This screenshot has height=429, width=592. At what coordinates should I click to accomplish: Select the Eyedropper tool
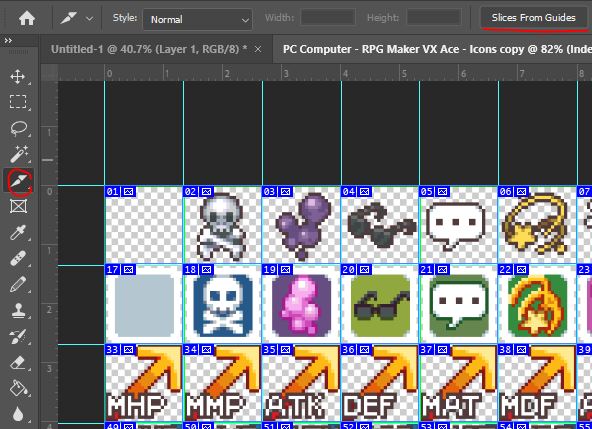click(18, 232)
